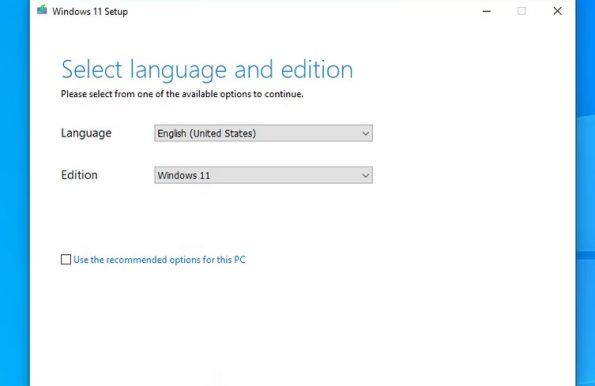Viewport: 595px width, 386px height.
Task: Click the "Language" field label
Action: pos(86,133)
